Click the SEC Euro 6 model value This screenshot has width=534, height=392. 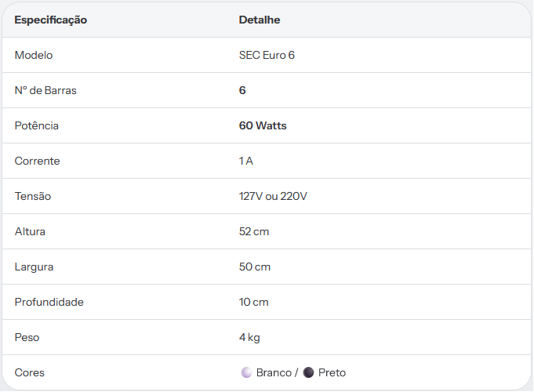click(267, 55)
